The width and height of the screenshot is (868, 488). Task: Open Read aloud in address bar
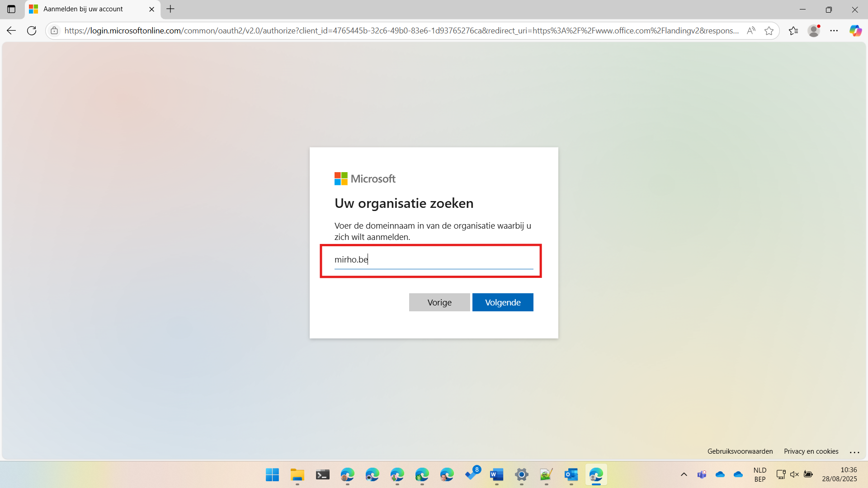tap(751, 31)
